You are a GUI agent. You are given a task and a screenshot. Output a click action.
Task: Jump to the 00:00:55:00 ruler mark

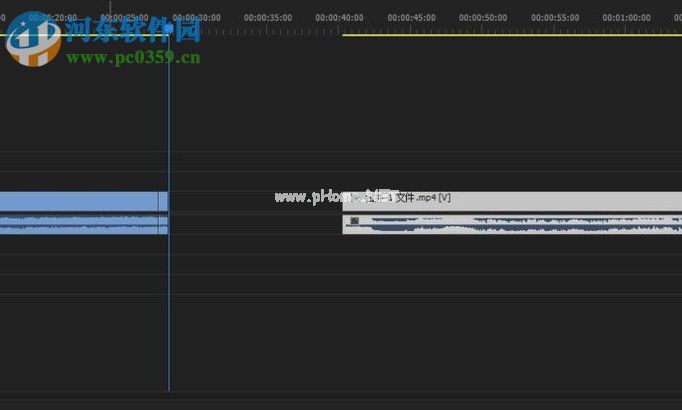555,19
